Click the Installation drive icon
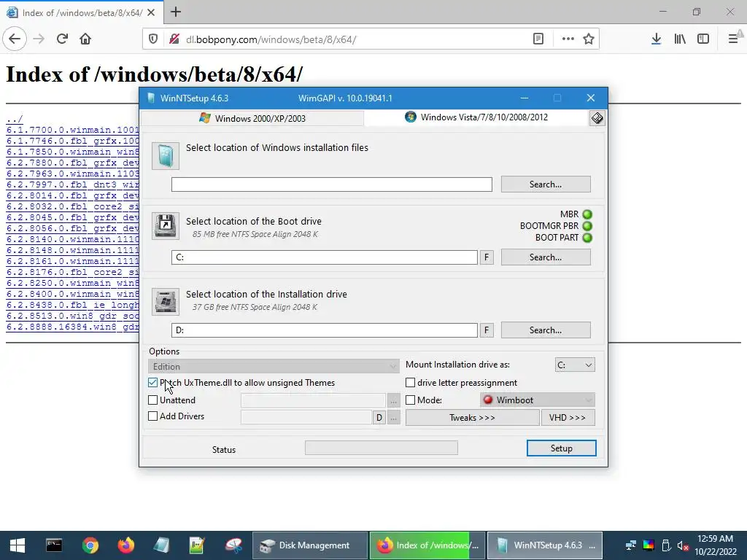 pyautogui.click(x=166, y=301)
